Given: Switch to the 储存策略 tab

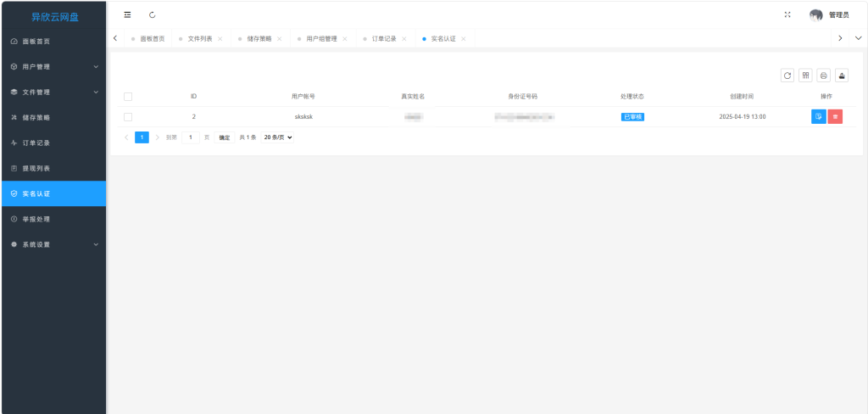Looking at the screenshot, I should 259,39.
